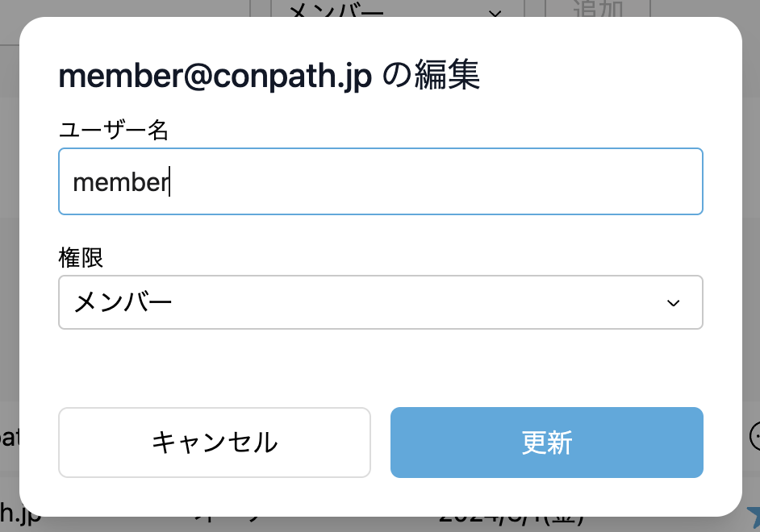
Task: Click the 権限 field label
Action: pyautogui.click(x=81, y=258)
